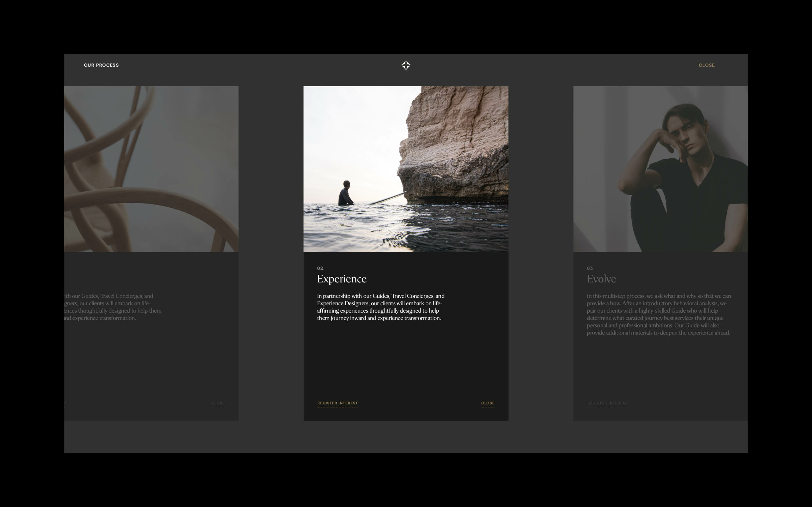Click the Experience heading
Image resolution: width=812 pixels, height=507 pixels.
click(x=342, y=279)
